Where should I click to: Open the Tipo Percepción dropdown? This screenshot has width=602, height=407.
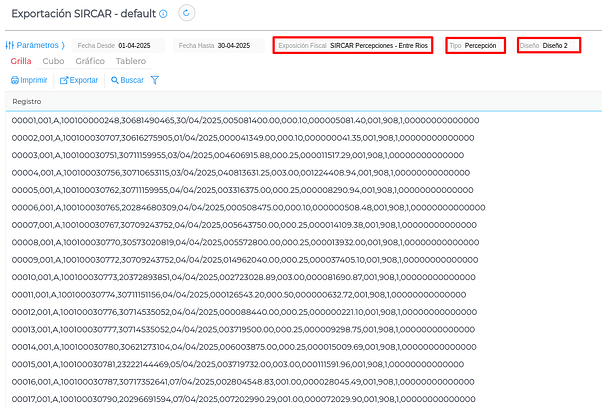click(x=477, y=46)
